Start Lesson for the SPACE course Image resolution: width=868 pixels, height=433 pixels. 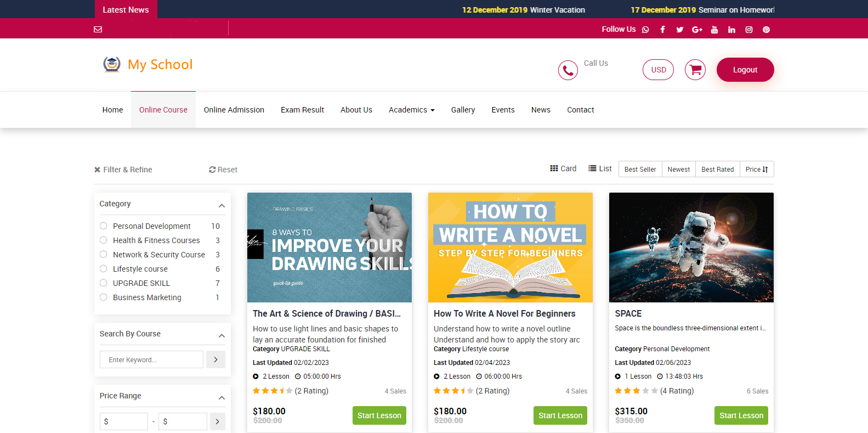[741, 415]
